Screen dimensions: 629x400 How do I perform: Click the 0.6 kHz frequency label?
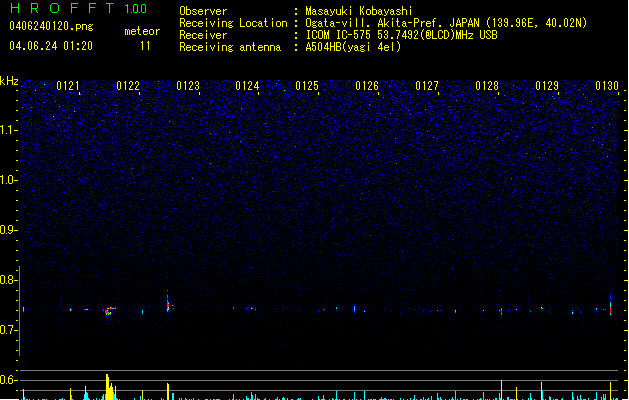pos(8,380)
